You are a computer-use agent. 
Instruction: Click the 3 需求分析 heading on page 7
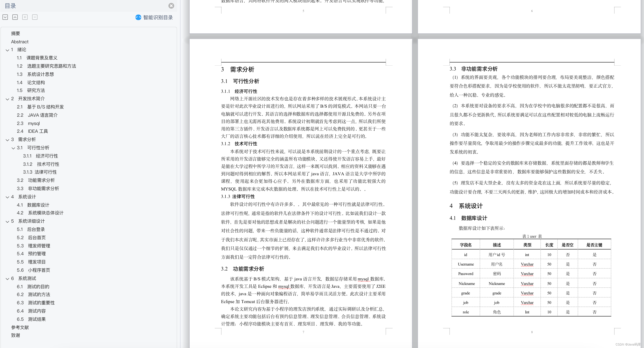click(238, 69)
